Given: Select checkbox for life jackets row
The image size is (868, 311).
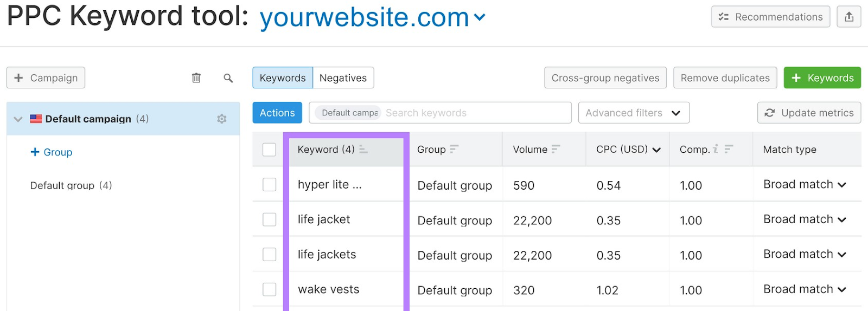Looking at the screenshot, I should pos(269,255).
